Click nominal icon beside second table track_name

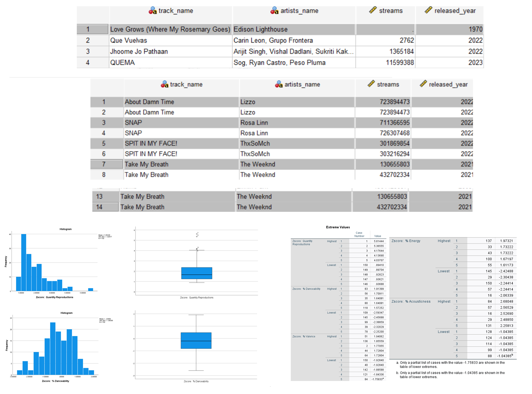coord(164,84)
